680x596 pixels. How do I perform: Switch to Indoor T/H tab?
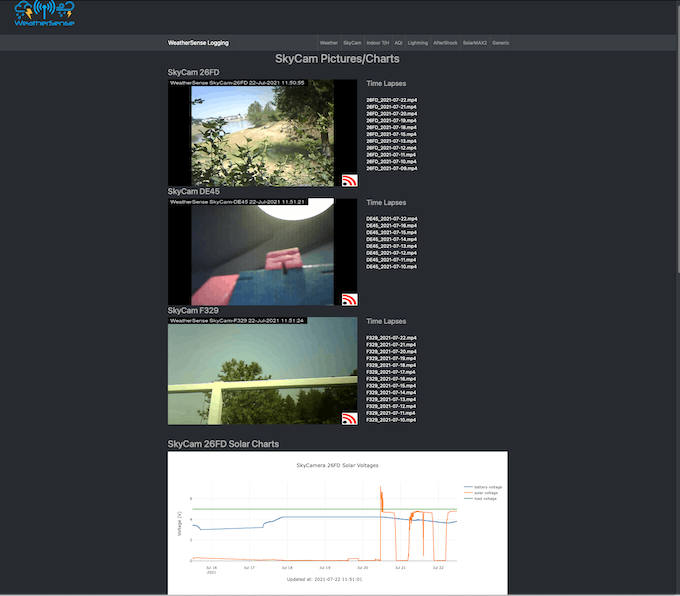click(x=378, y=43)
